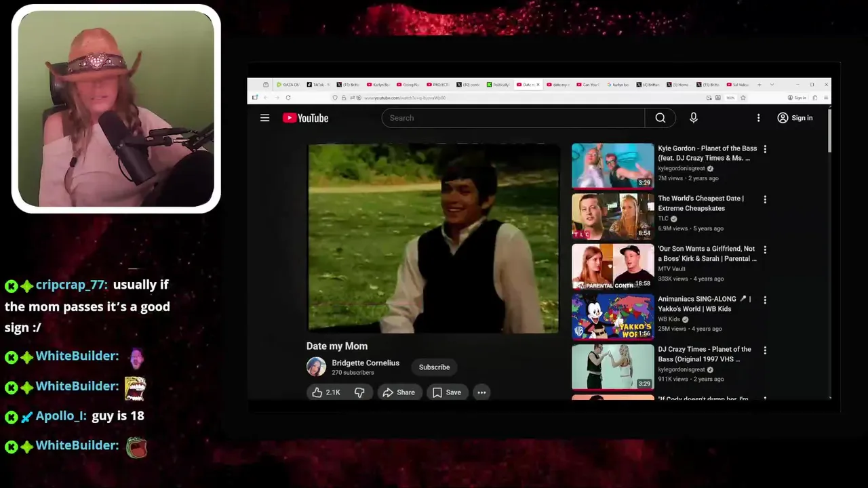Open the browser sidebar panel icon
The width and height of the screenshot is (868, 488).
pyautogui.click(x=255, y=98)
